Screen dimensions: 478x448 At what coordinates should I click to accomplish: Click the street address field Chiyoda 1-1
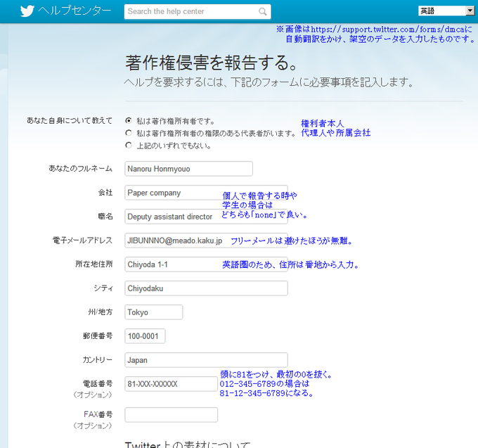(x=206, y=264)
